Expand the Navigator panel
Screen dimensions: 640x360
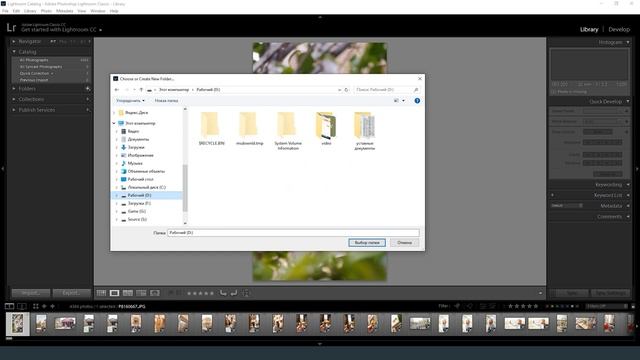tap(14, 41)
